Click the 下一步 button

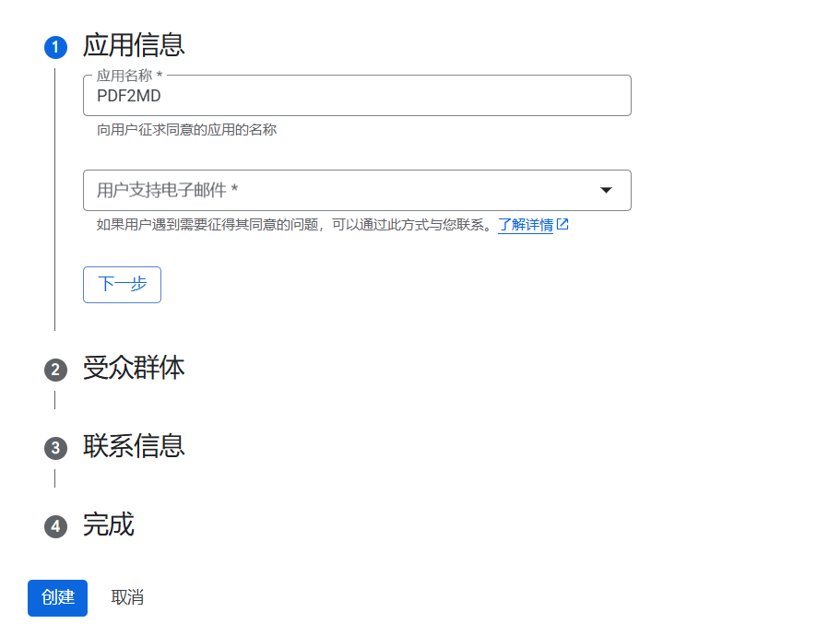tap(122, 285)
